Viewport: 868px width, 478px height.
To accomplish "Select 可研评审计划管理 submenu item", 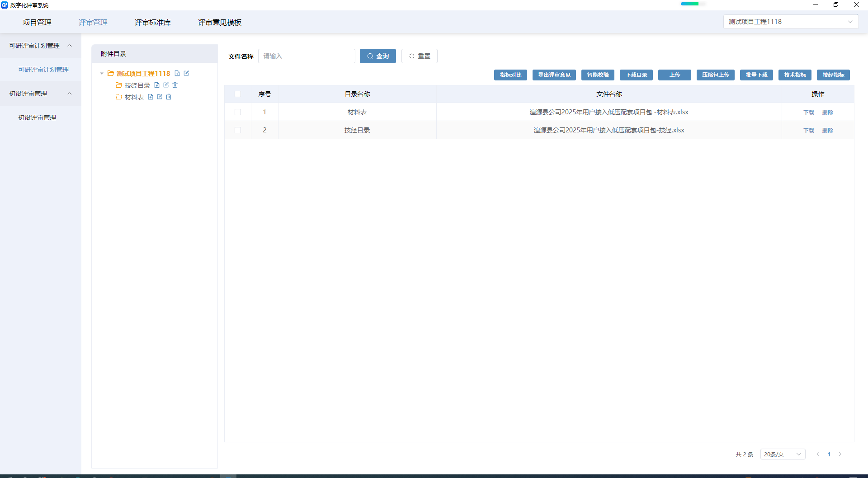I will [x=43, y=70].
